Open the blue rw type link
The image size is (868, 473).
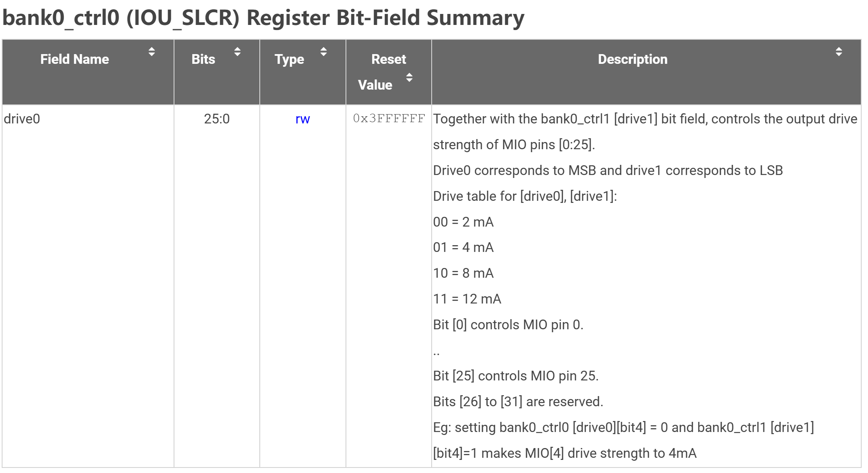[302, 119]
